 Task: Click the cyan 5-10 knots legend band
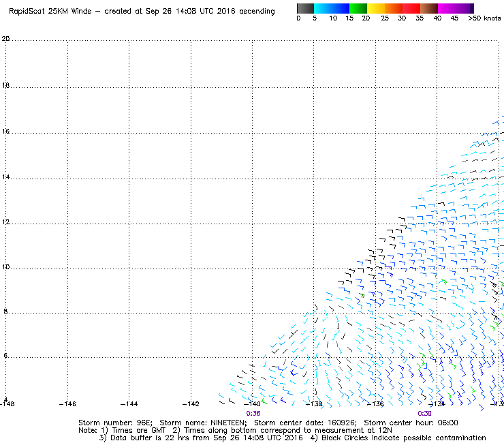(x=323, y=8)
